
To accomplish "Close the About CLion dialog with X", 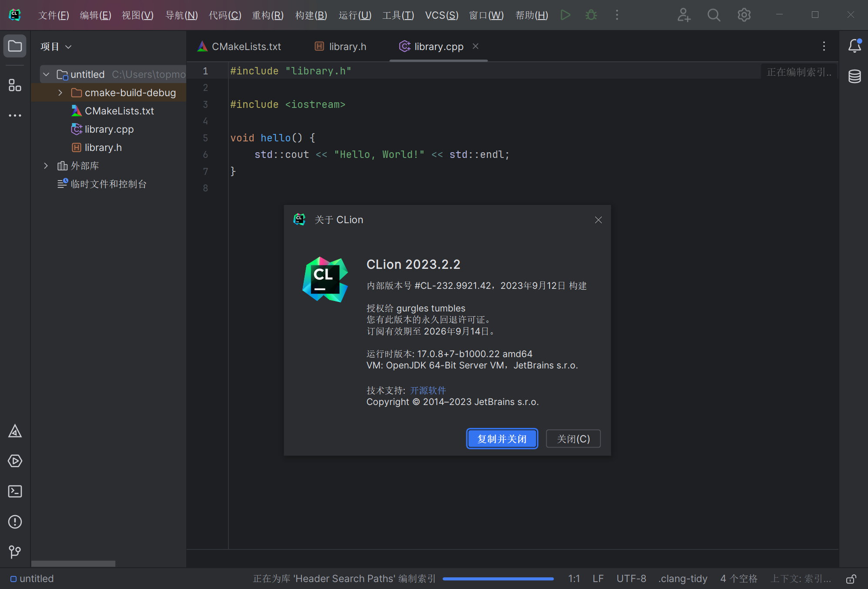I will tap(598, 220).
